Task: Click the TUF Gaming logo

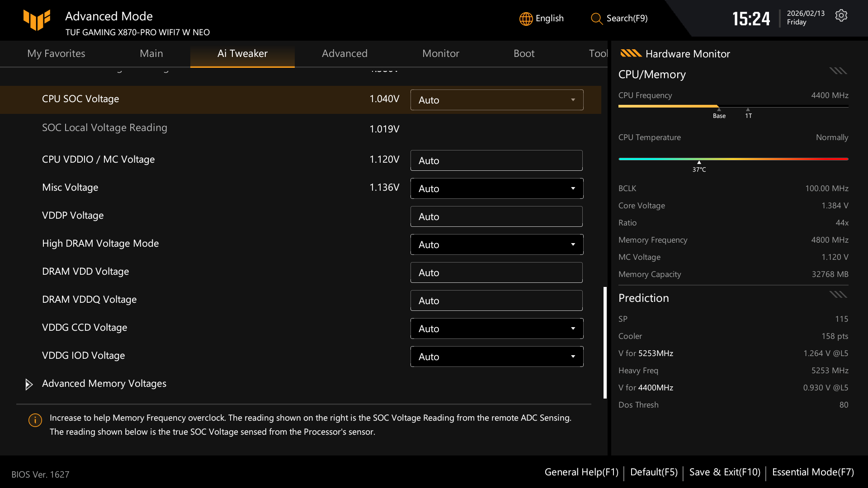Action: (37, 20)
